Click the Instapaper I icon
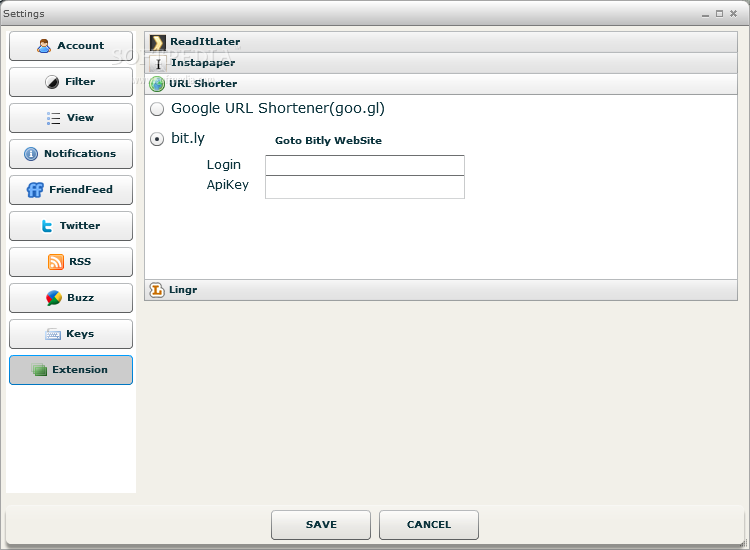Screen dimensions: 750x550 [x=158, y=64]
